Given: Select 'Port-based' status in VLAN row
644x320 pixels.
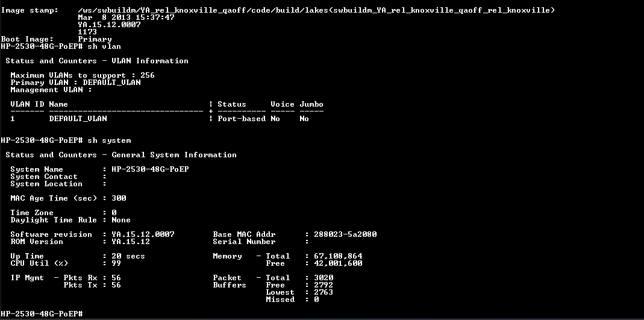Looking at the screenshot, I should (x=242, y=119).
